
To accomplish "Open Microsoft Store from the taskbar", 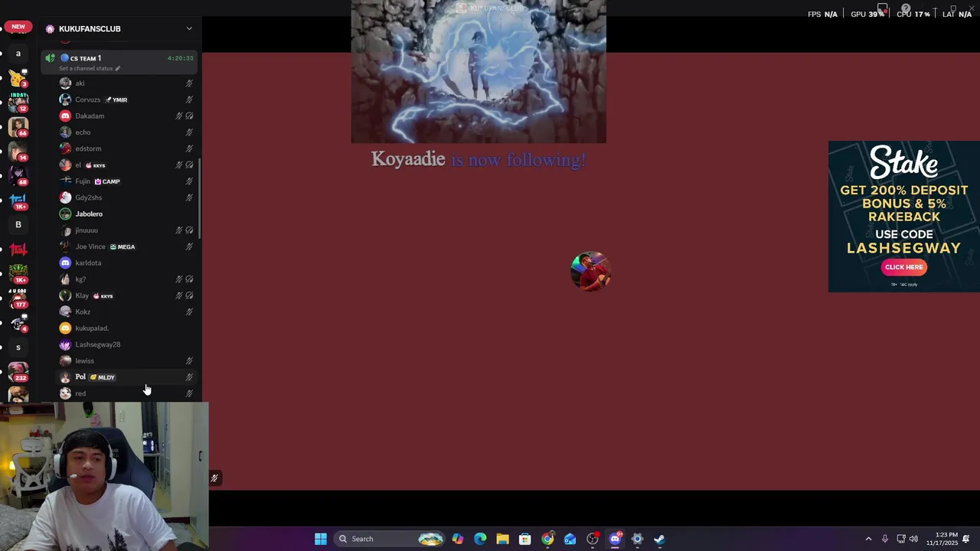I will pyautogui.click(x=524, y=539).
